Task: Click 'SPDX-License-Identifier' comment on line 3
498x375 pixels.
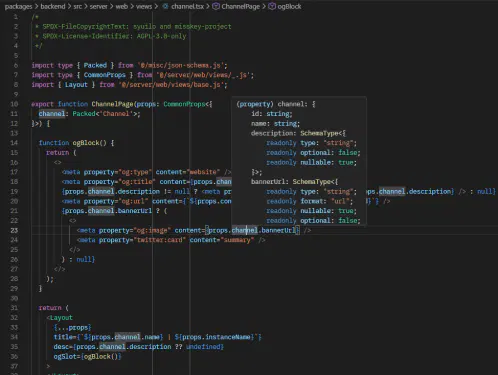Action: pos(86,36)
